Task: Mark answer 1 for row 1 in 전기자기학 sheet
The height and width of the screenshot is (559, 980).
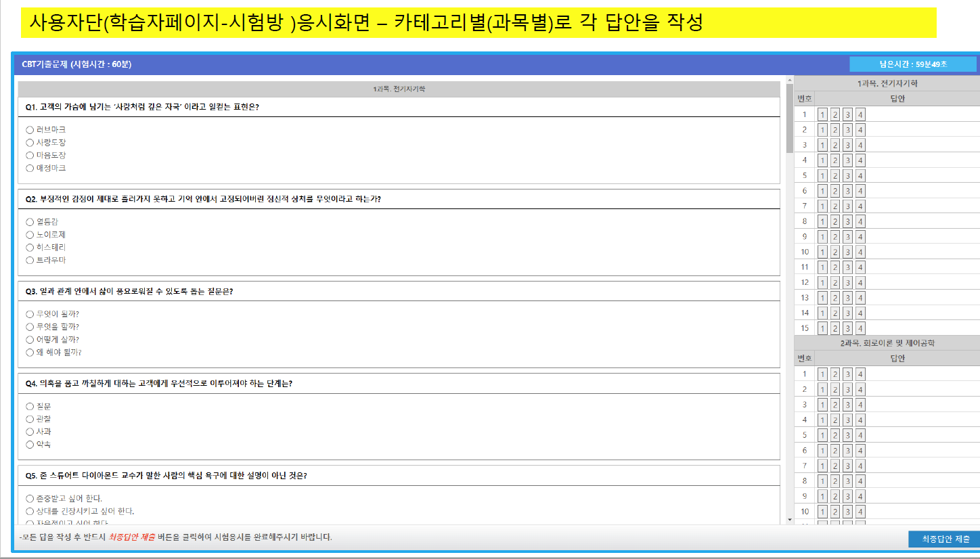Action: pos(822,114)
